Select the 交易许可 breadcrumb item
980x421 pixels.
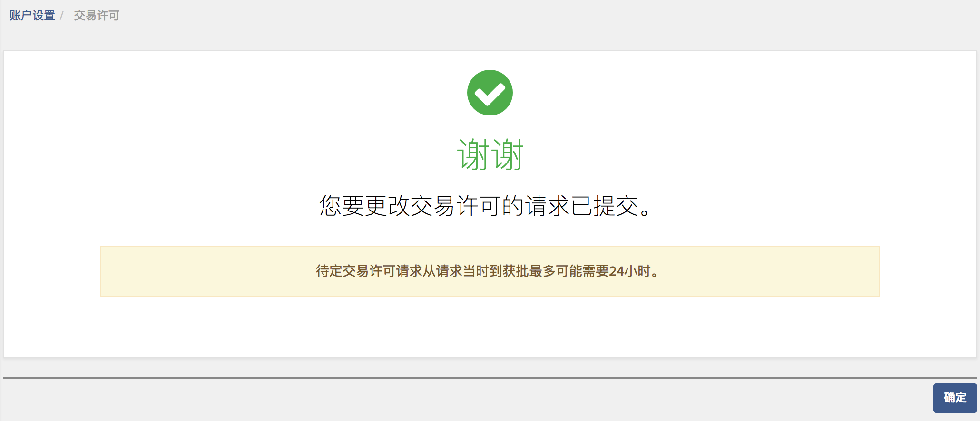97,16
